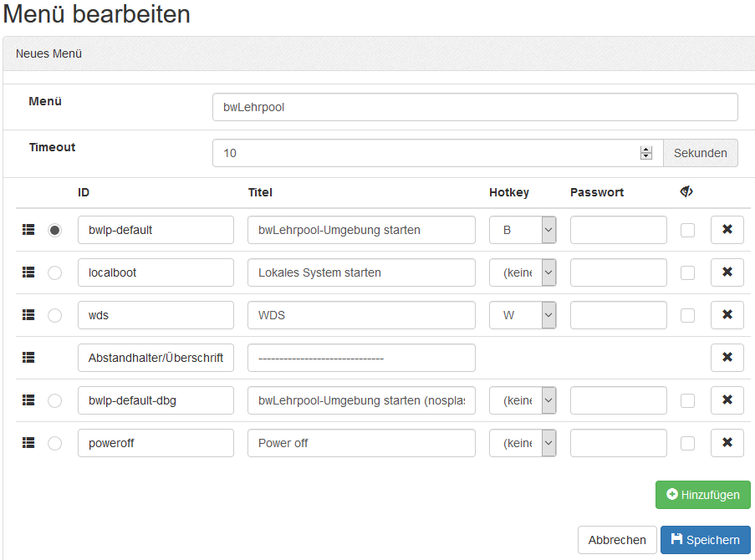Open hotkey dropdown for wds entry
Screen dimensions: 755x560
pos(523,315)
